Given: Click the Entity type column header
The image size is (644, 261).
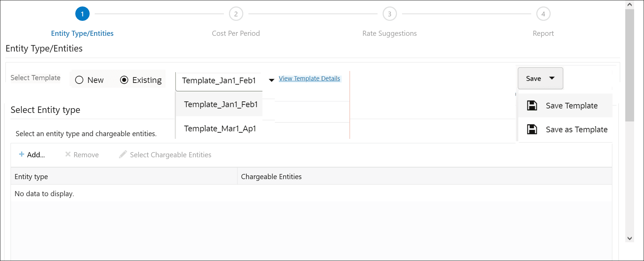Looking at the screenshot, I should tap(124, 176).
